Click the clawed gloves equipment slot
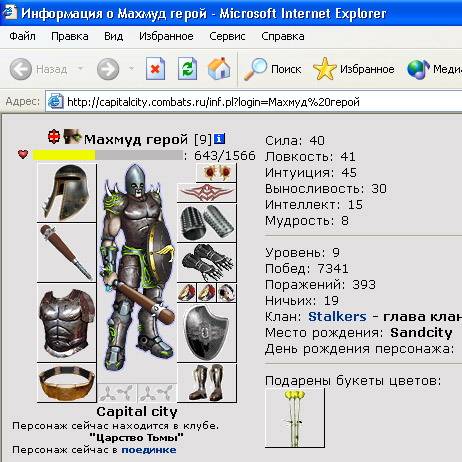This screenshot has width=462, height=462. pyautogui.click(x=207, y=262)
